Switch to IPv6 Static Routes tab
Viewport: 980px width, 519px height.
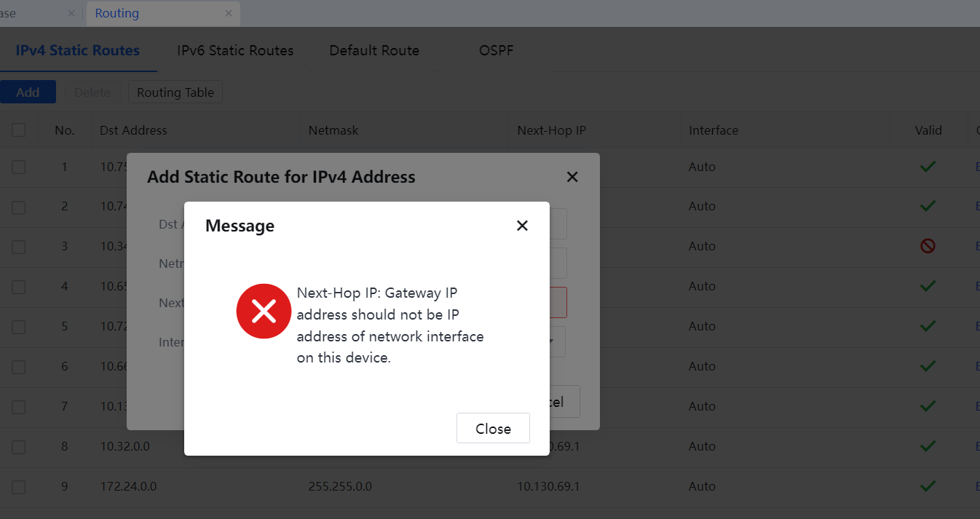click(235, 50)
